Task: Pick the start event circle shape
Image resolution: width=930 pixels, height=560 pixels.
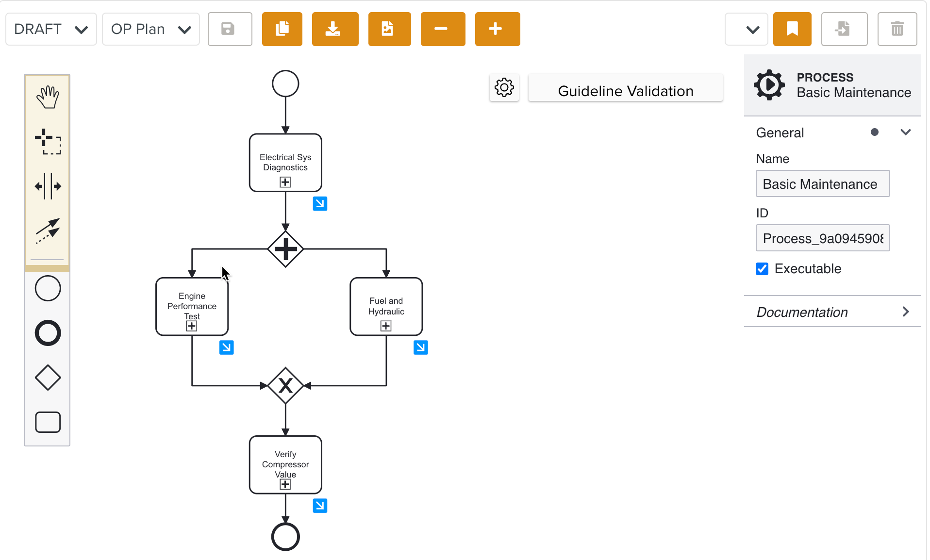Action: [x=48, y=289]
